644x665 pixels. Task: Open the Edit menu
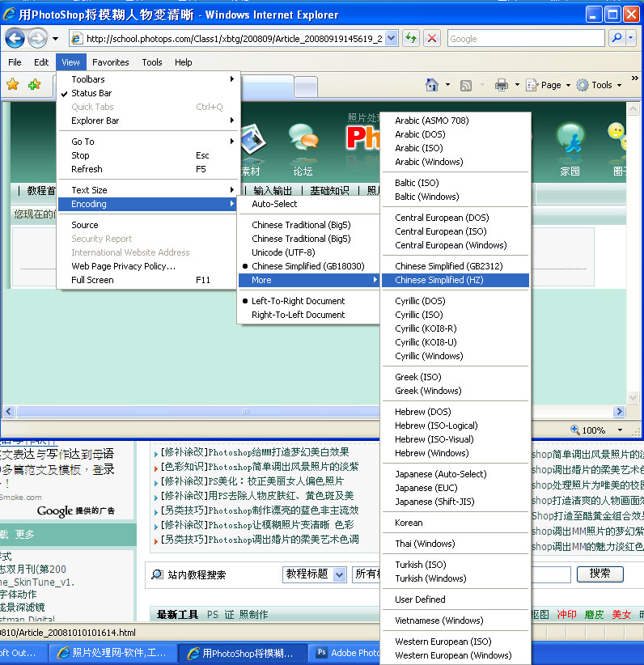pyautogui.click(x=41, y=62)
